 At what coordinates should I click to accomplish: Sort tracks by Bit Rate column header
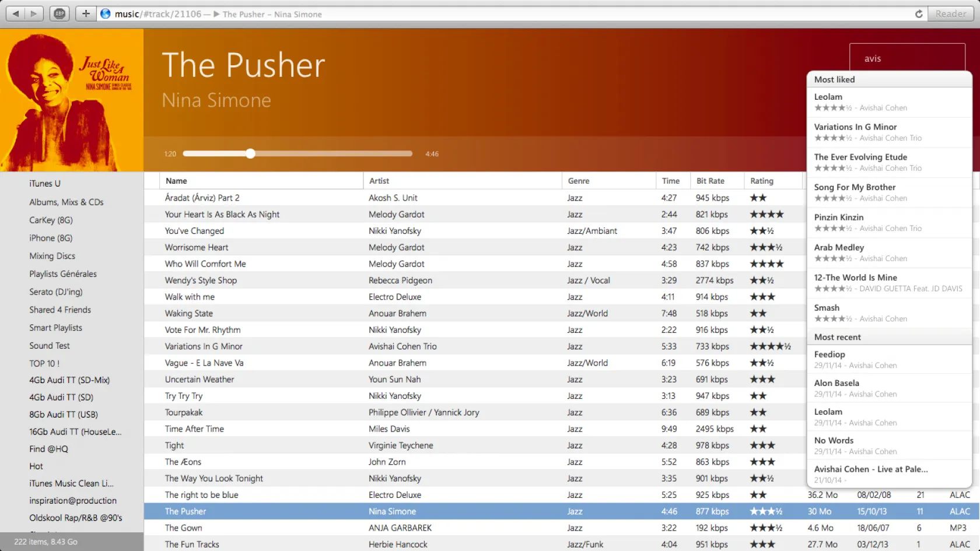click(710, 181)
